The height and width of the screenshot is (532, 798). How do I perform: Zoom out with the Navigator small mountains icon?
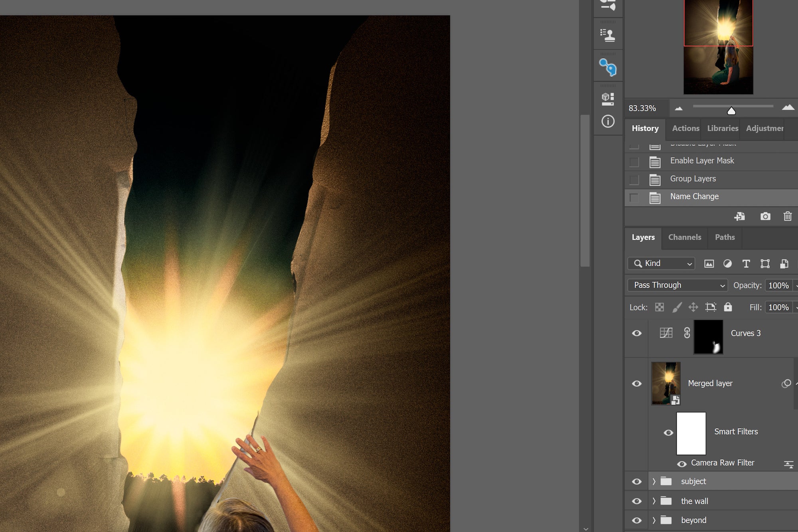point(679,108)
